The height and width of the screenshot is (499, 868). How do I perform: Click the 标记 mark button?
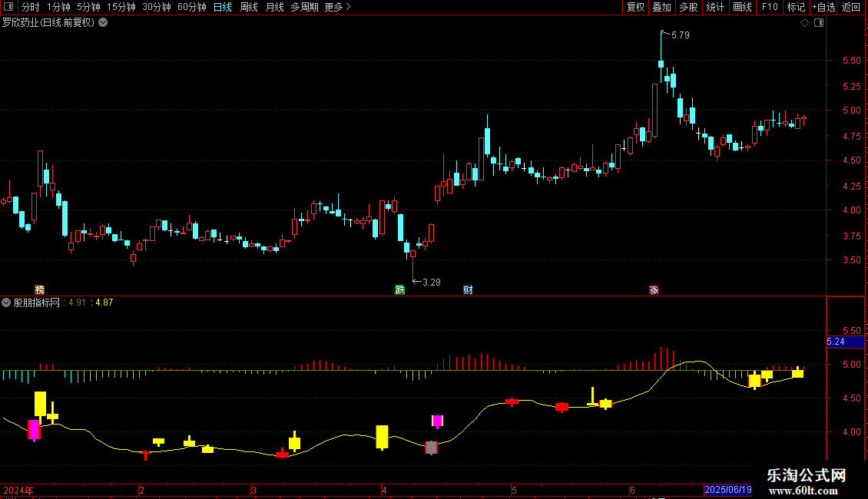(x=796, y=7)
